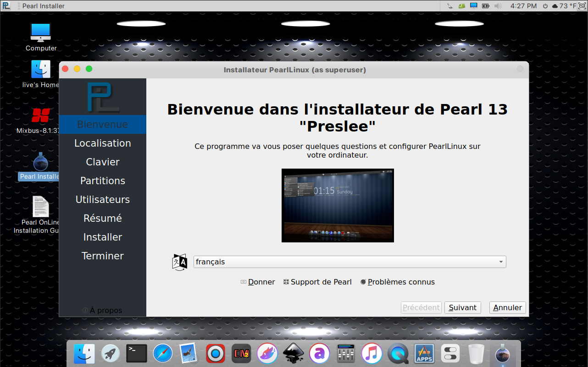Select the Localisation step in sidebar

point(103,143)
